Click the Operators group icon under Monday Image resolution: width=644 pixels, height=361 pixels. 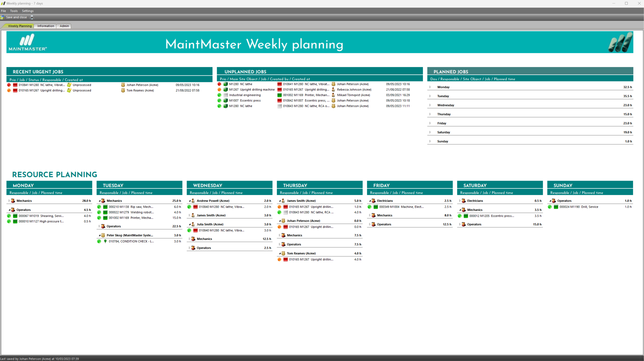pos(13,210)
